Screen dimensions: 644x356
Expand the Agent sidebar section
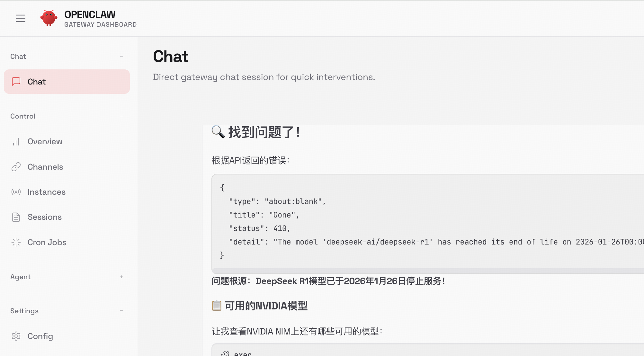121,277
